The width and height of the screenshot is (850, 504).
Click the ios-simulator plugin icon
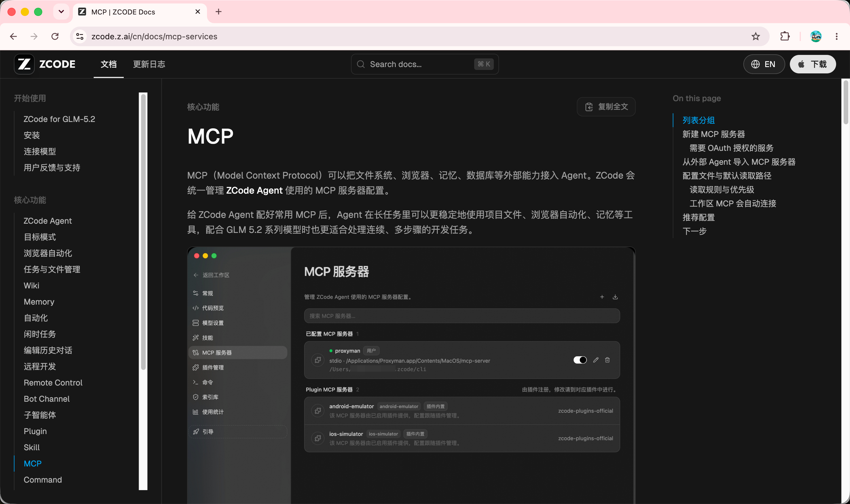(x=318, y=438)
